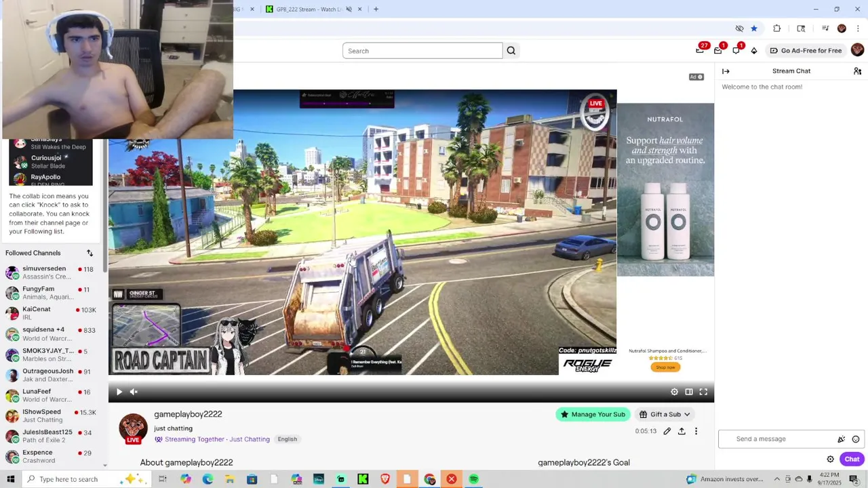Close the GPB_222 Stream tab
Viewport: 868px width, 488px height.
tap(360, 9)
